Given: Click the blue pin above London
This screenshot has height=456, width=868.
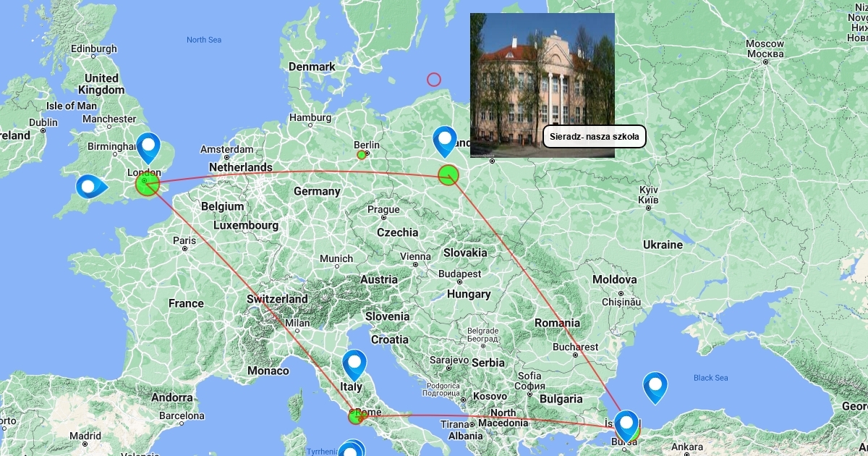Looking at the screenshot, I should [x=148, y=148].
